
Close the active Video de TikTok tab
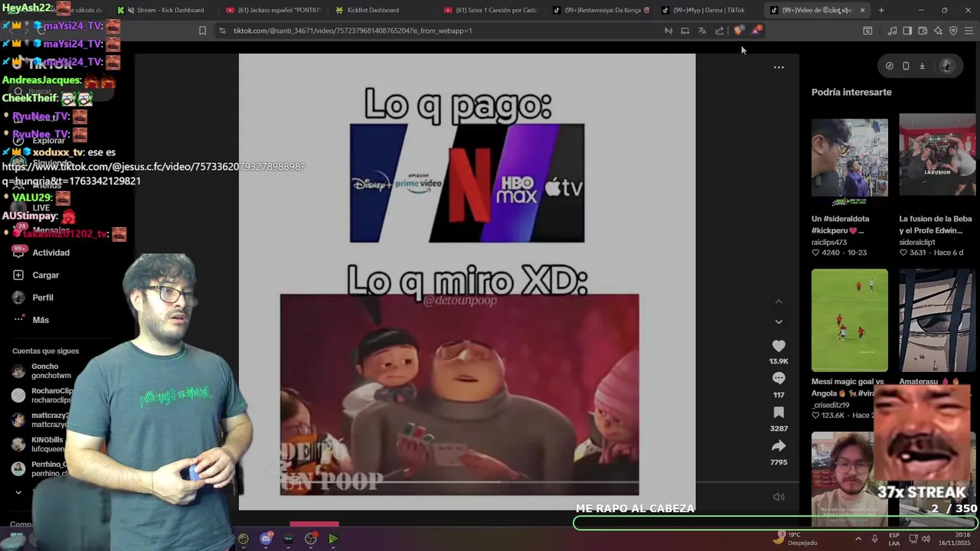pyautogui.click(x=862, y=10)
